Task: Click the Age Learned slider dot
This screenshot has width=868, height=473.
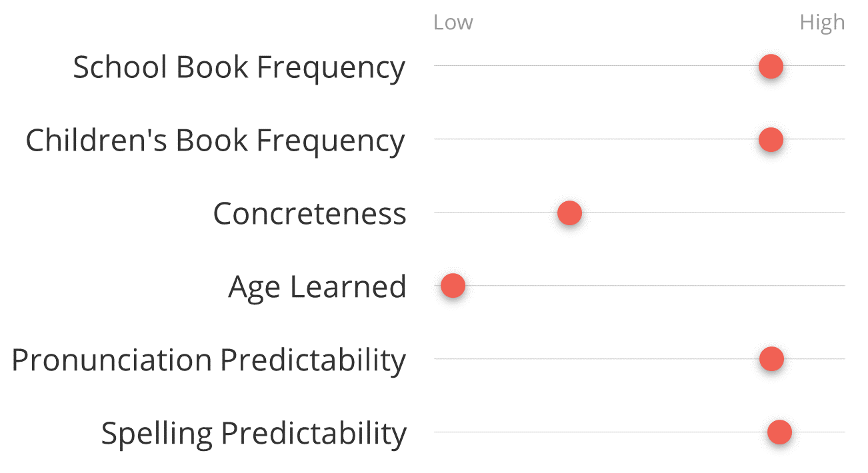Action: [x=453, y=286]
